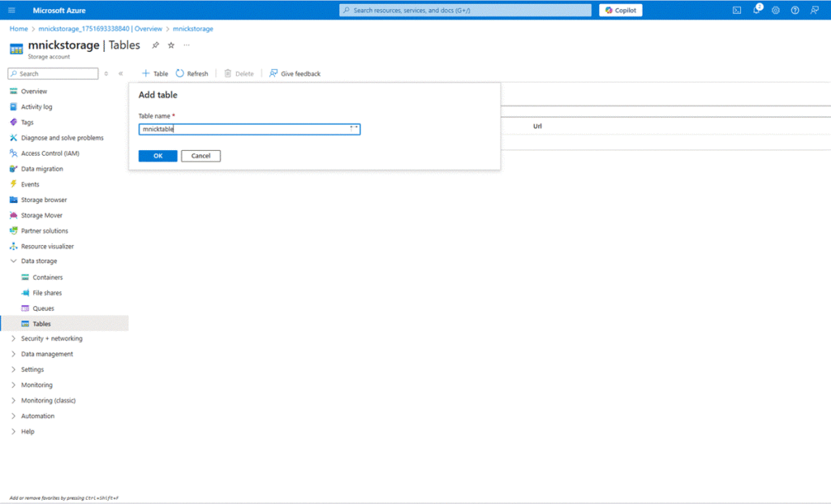
Task: Click the Copilot button
Action: (x=621, y=11)
